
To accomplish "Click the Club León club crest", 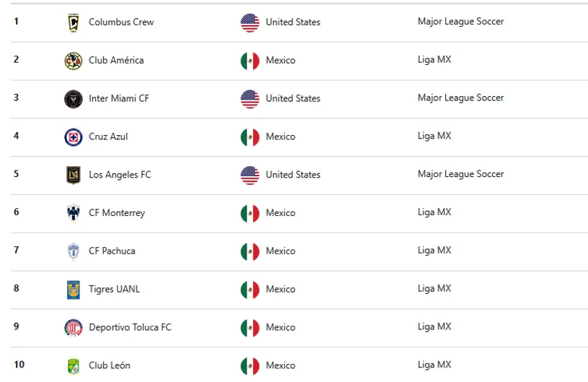I will 74,365.
